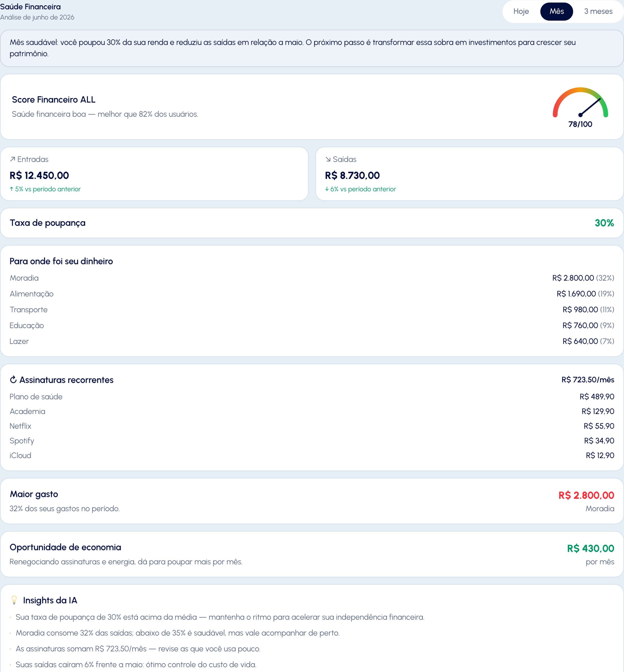Click the R$ 34,90 Spotify price

(x=599, y=441)
